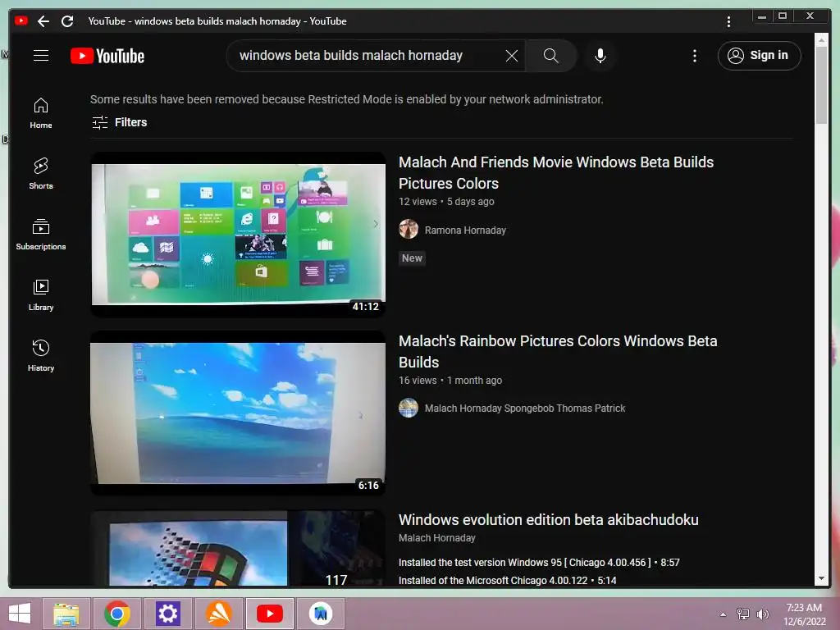Screen dimensions: 840x630
Task: Open Subscriptions in the sidebar
Action: tap(41, 235)
